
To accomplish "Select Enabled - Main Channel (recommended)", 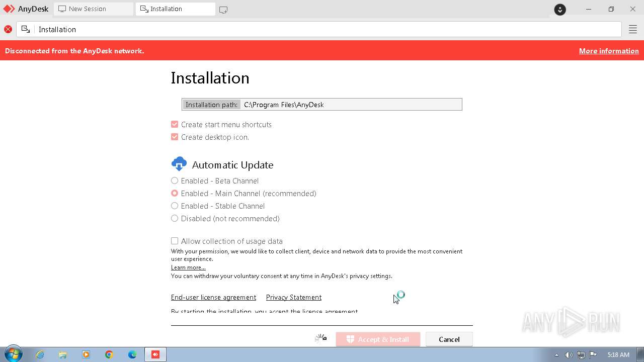I will point(175,193).
